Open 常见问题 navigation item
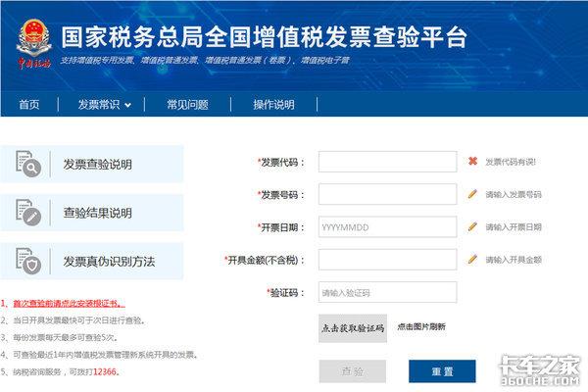The height and width of the screenshot is (392, 588). [187, 104]
